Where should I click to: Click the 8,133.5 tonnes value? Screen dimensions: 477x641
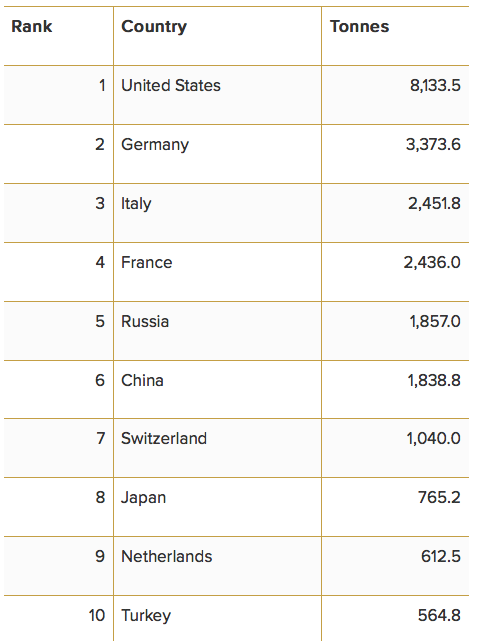435,86
